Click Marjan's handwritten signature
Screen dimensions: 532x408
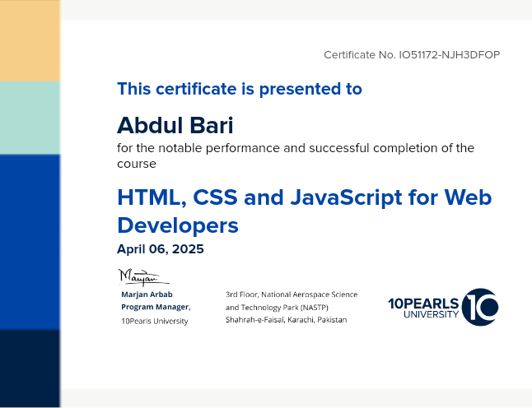[140, 276]
